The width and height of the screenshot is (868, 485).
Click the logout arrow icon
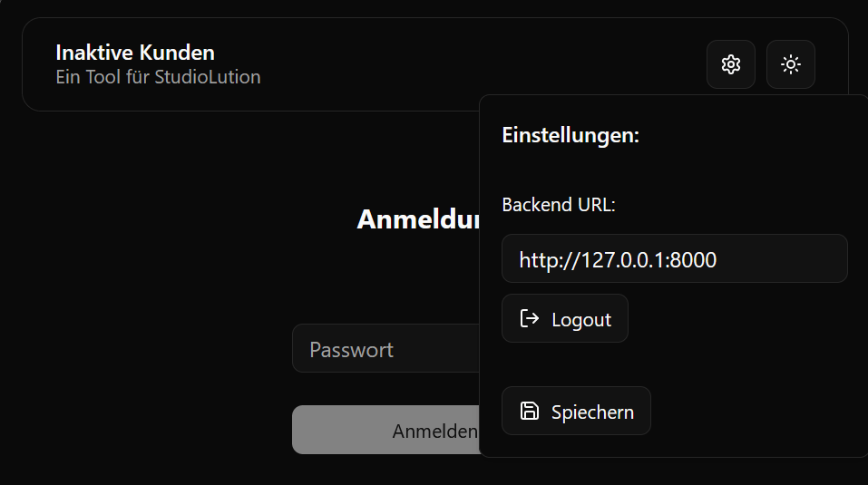pos(529,318)
